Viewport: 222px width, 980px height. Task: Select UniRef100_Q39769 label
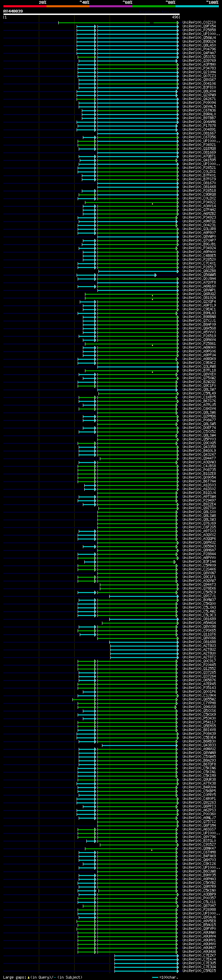(199, 60)
